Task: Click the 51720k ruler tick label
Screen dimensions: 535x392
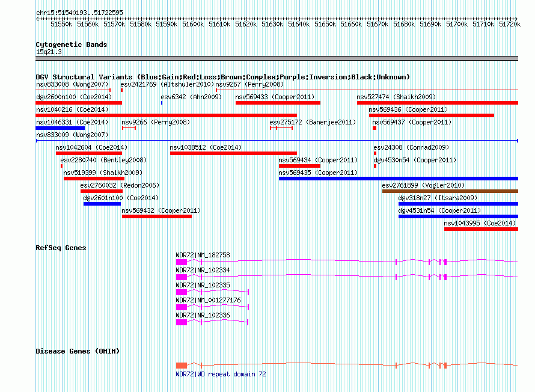Action: [x=510, y=24]
